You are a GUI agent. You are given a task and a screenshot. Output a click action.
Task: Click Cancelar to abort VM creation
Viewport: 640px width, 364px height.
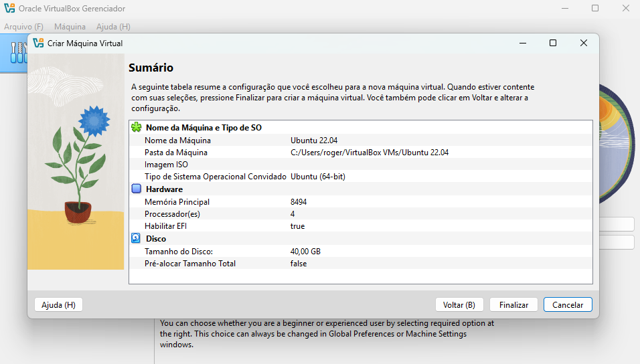[x=568, y=304]
